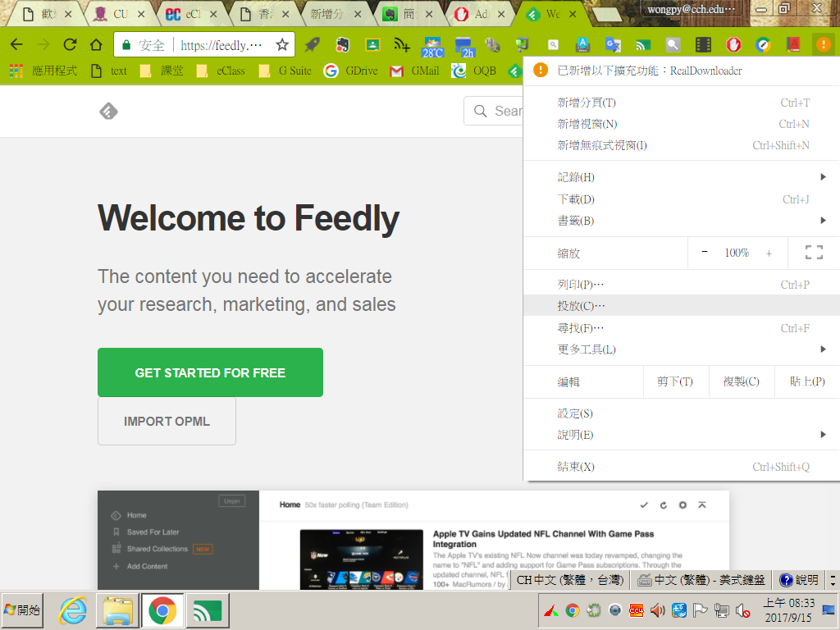
Task: Click GET STARTED FOR FREE button
Action: coord(210,372)
